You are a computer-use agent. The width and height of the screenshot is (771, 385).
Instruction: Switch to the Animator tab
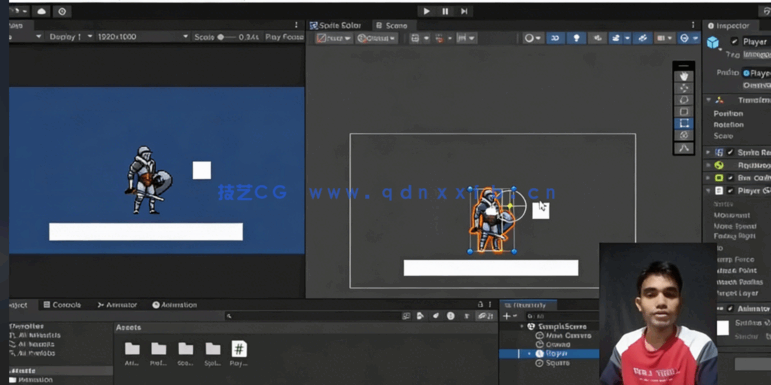tap(117, 305)
